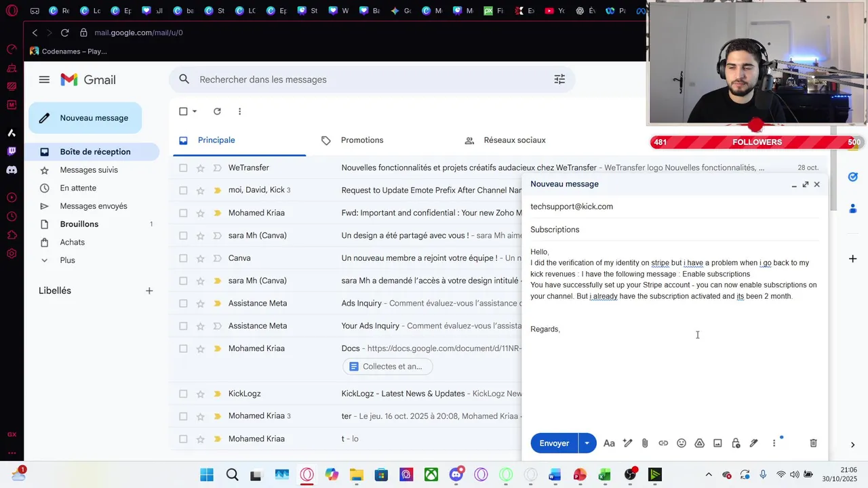The image size is (868, 488).
Task: Insert photo icon in compose toolbar
Action: [x=717, y=443]
